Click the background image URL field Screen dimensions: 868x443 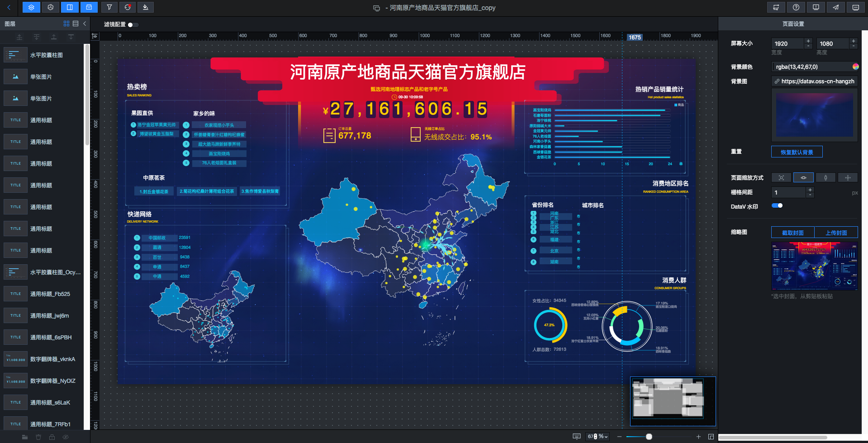(x=814, y=81)
